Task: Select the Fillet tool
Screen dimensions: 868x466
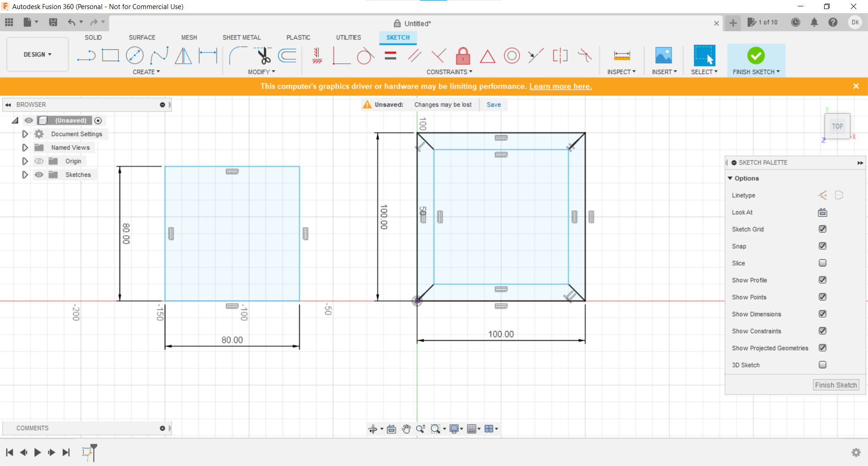Action: pos(238,56)
